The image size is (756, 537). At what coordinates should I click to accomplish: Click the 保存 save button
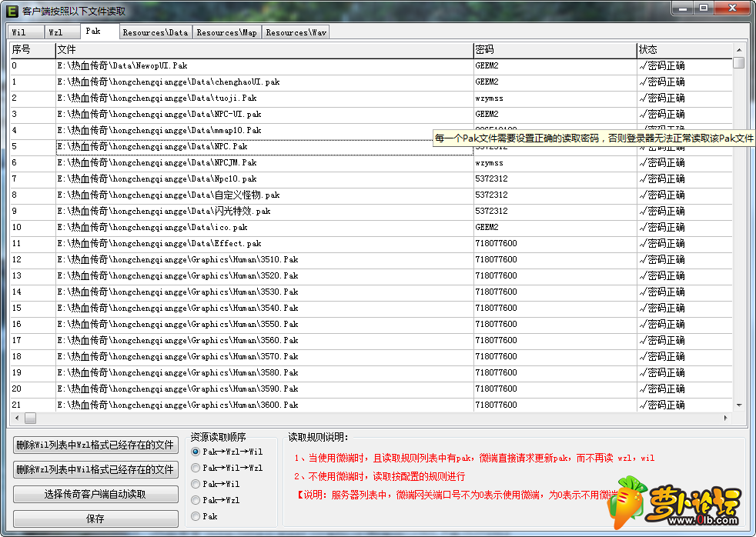point(95,519)
